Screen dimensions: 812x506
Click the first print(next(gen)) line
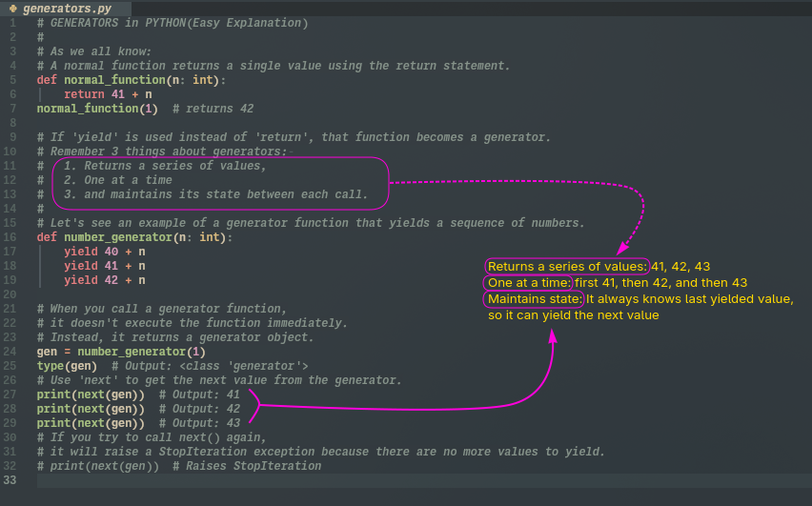pos(91,395)
